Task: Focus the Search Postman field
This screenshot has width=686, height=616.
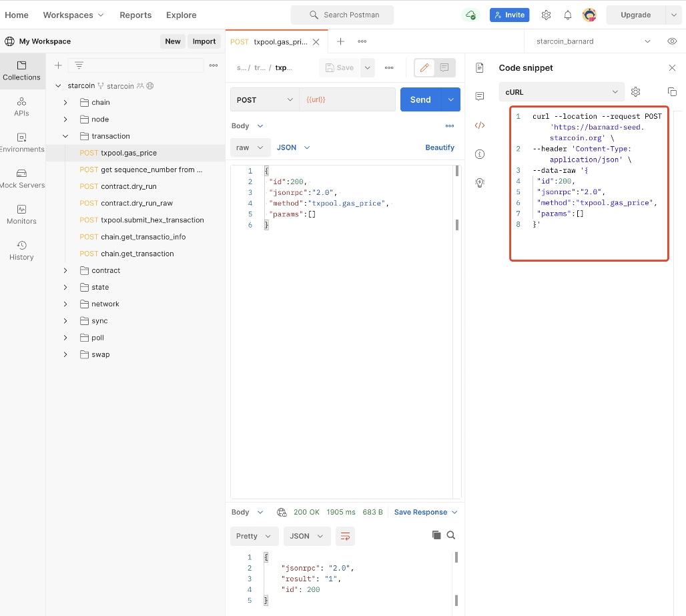Action: point(342,15)
